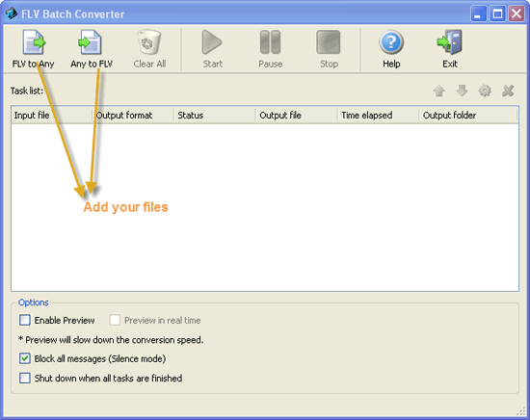Pause the conversion

click(x=270, y=49)
